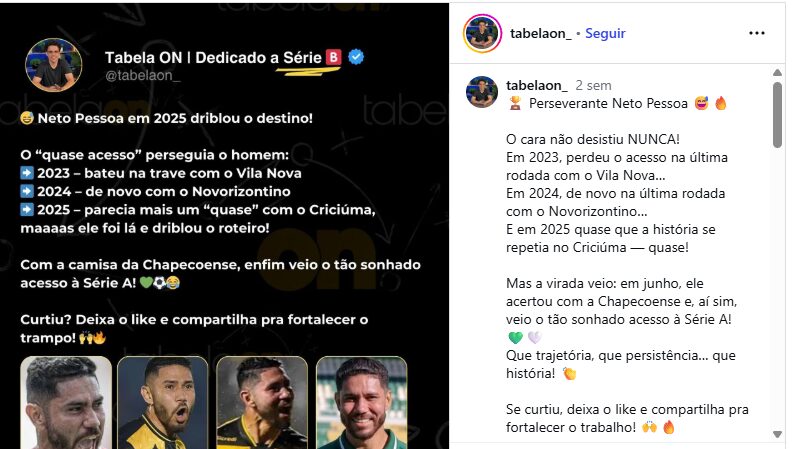Viewport: 792px width, 449px height.
Task: Click the trophy emoji in the caption
Action: tap(515, 104)
